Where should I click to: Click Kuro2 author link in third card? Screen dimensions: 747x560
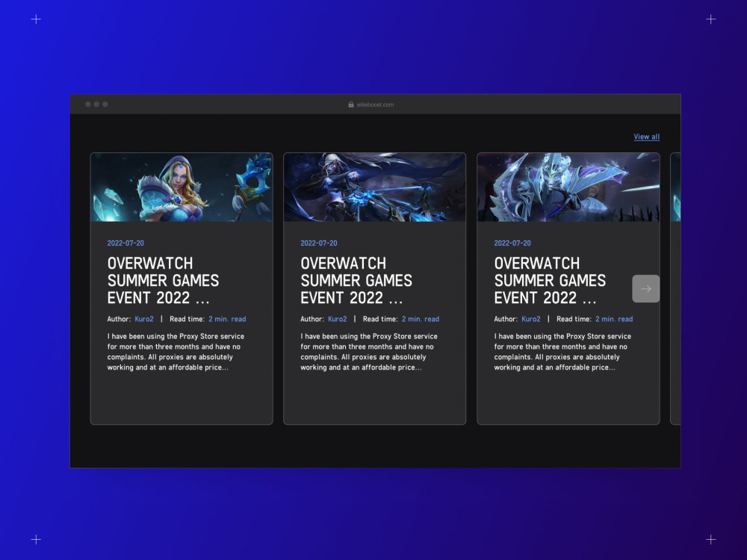click(x=530, y=319)
